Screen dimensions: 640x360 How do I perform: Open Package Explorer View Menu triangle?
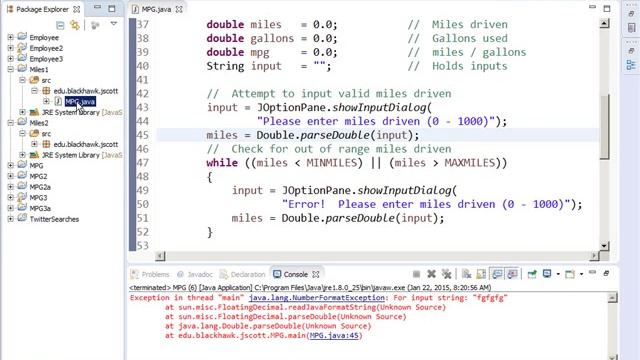pos(113,24)
